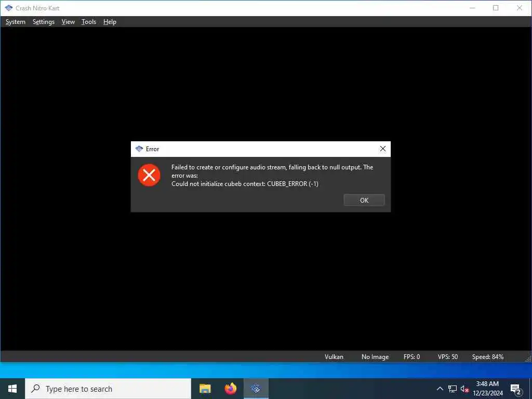The width and height of the screenshot is (532, 399).
Task: Open the notification center icon
Action: (x=515, y=389)
